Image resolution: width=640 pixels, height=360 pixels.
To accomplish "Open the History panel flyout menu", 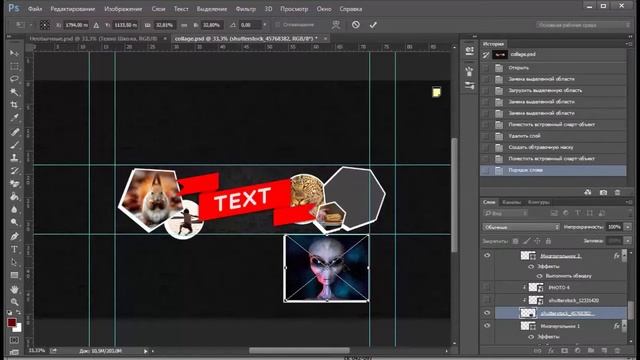I will pos(629,43).
